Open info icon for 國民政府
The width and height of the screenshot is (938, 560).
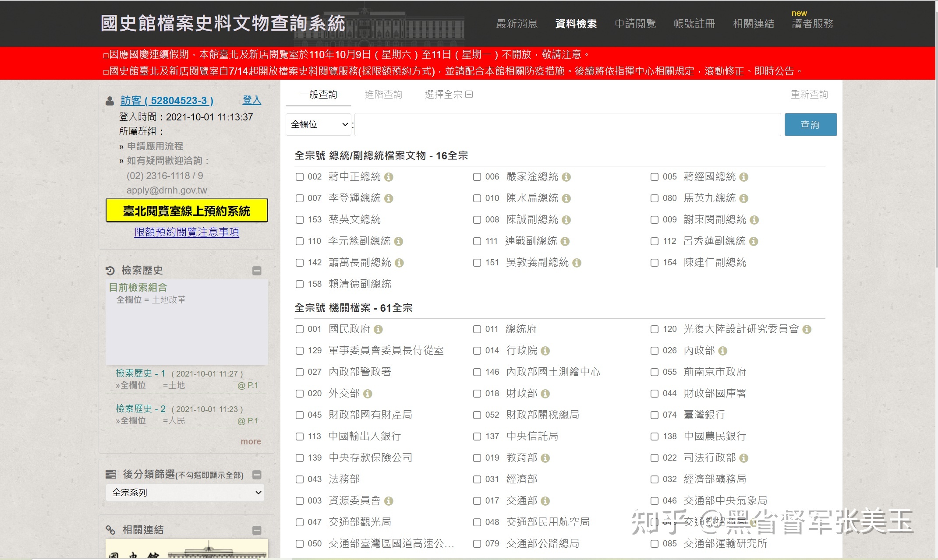tap(378, 329)
